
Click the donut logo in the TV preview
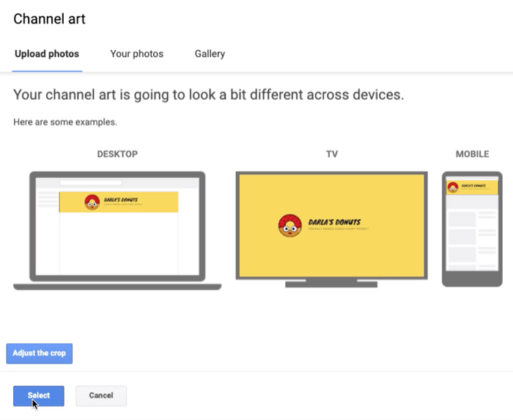coord(290,226)
